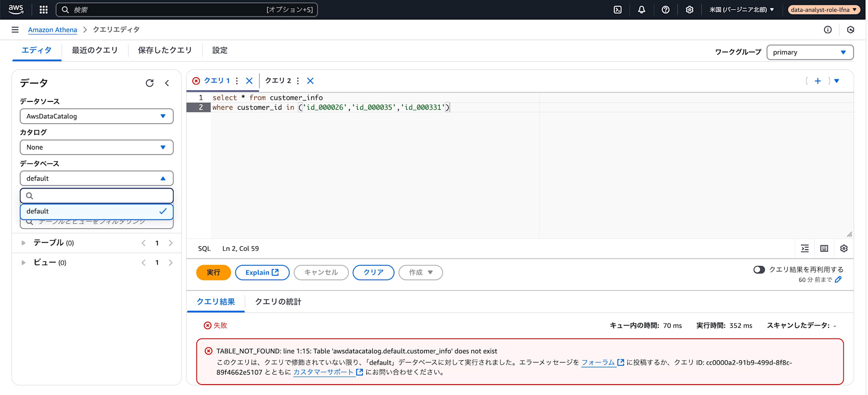Open the keyboard shortcuts icon

coord(824,248)
